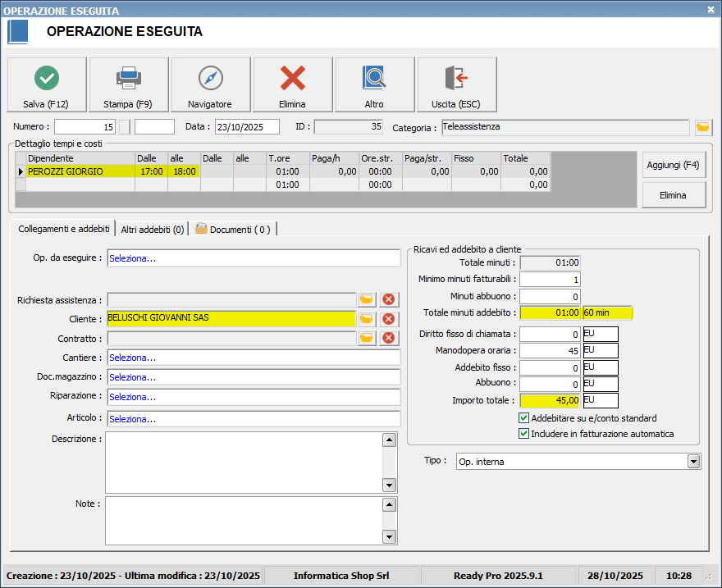Open the Op. da eseguire selection field
Screen dimensions: 722x588
click(253, 258)
